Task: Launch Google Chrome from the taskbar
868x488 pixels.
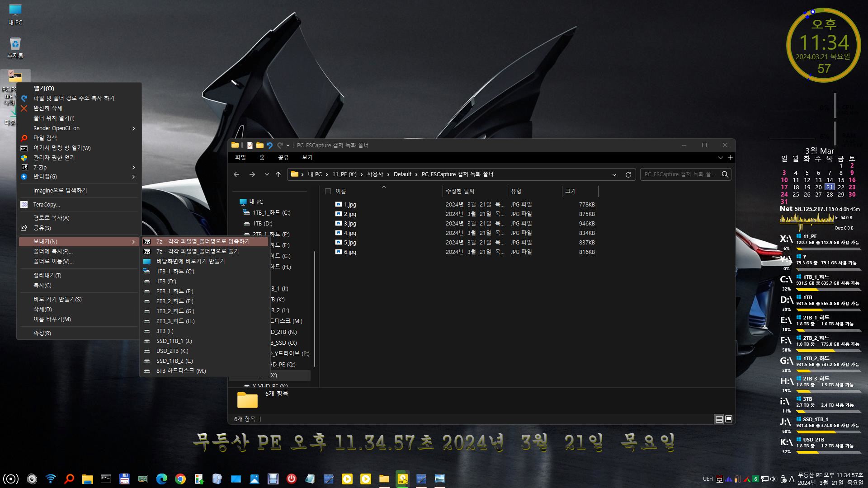Action: (180, 479)
